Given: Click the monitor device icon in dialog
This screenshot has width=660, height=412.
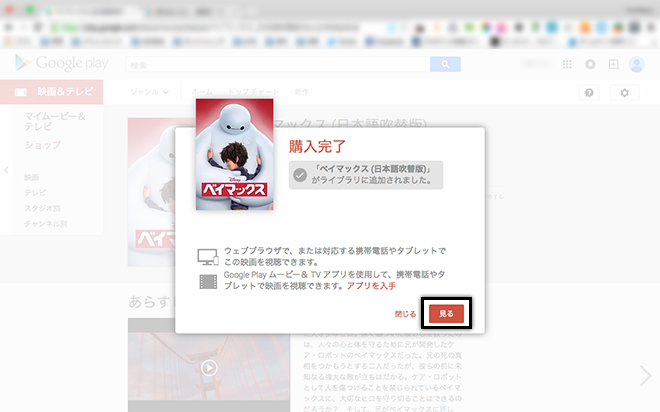Looking at the screenshot, I should coord(208,256).
